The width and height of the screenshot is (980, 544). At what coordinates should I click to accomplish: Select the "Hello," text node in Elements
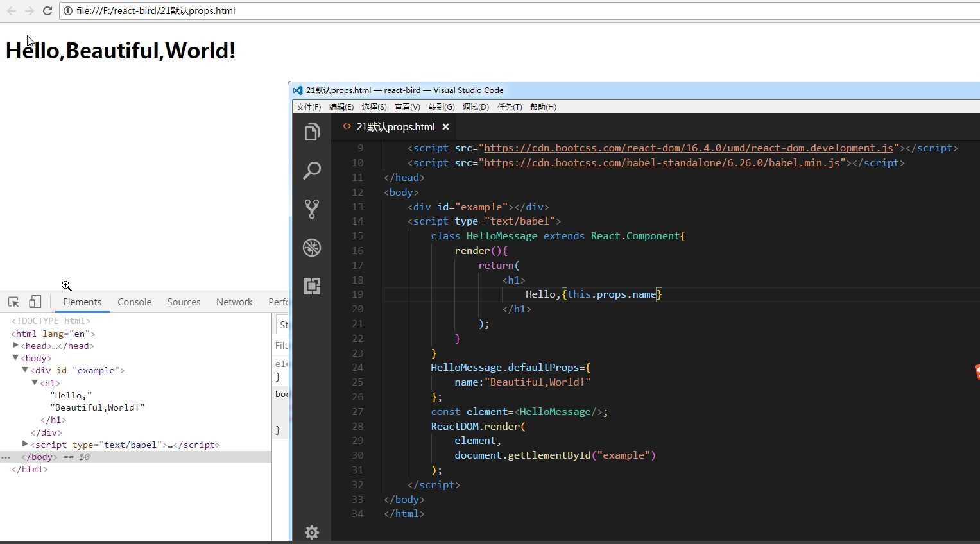point(71,395)
